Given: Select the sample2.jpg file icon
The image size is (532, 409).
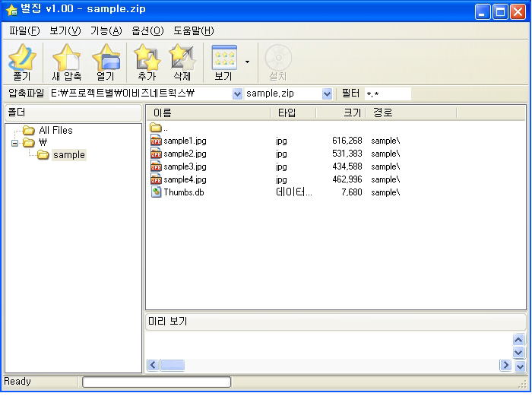Looking at the screenshot, I should click(156, 154).
